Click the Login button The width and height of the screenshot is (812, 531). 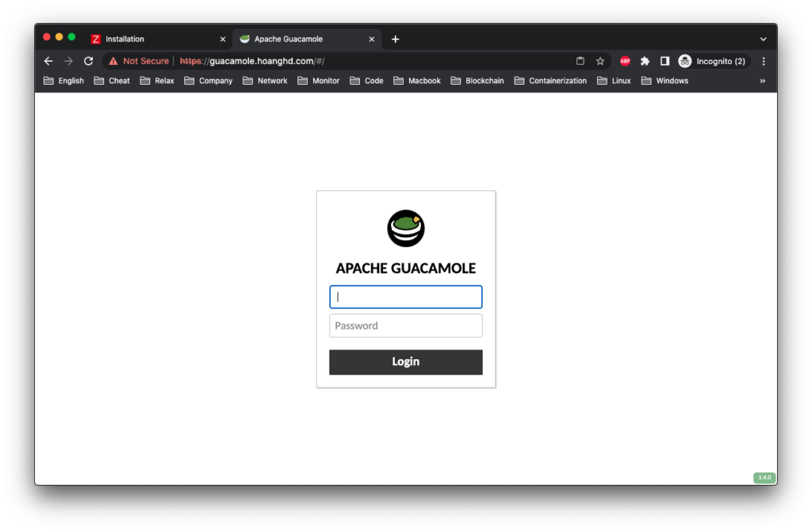coord(406,362)
